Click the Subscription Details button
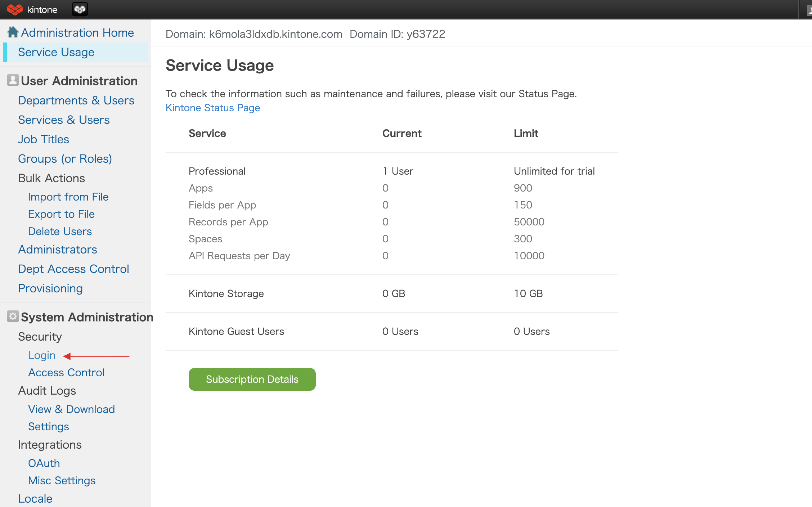 pyautogui.click(x=252, y=379)
